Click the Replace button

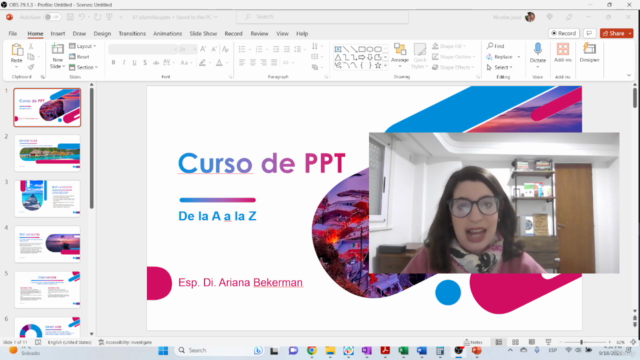tap(500, 57)
